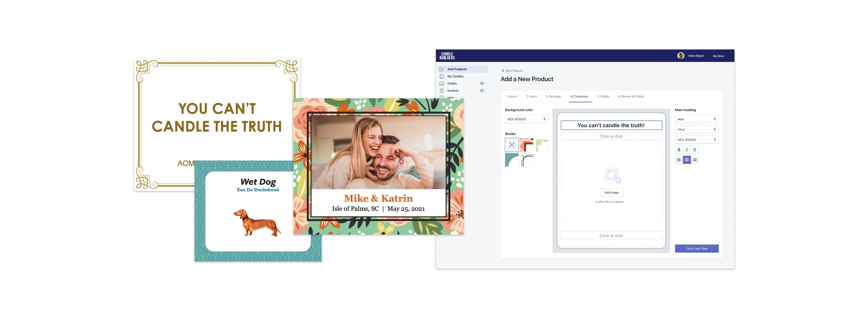Click the upper 'Click to Edit' field
Viewport: 868px width, 320px height.
tap(611, 136)
